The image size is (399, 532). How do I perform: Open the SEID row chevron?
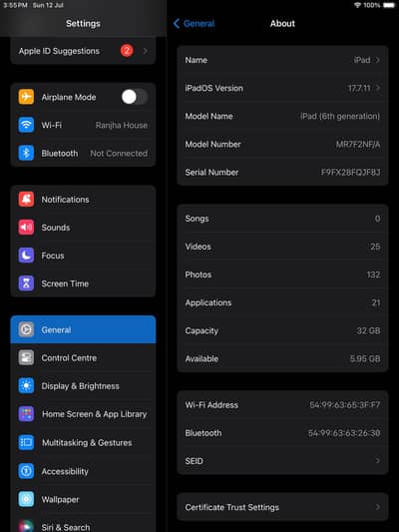[378, 461]
